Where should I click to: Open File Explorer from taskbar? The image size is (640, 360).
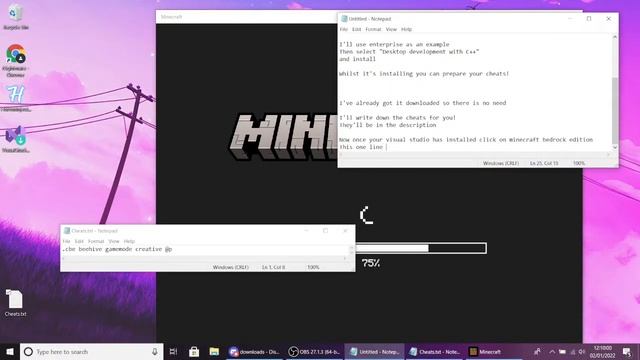[x=214, y=351]
